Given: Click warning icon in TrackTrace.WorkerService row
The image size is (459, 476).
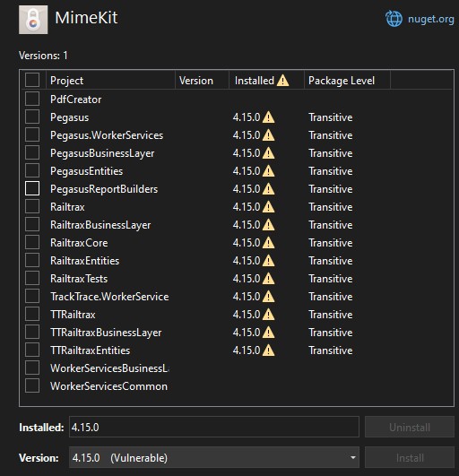Looking at the screenshot, I should click(268, 297).
